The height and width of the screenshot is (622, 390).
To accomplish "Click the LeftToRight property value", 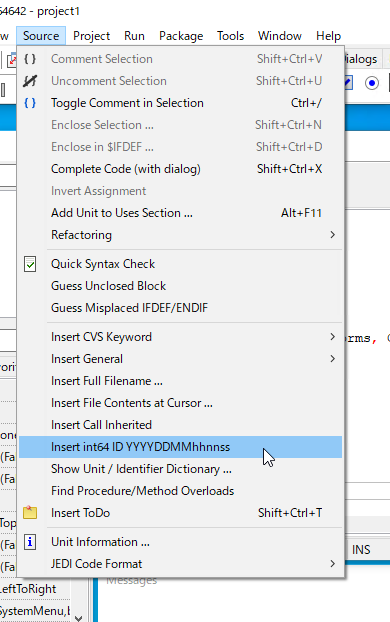I will pyautogui.click(x=29, y=589).
